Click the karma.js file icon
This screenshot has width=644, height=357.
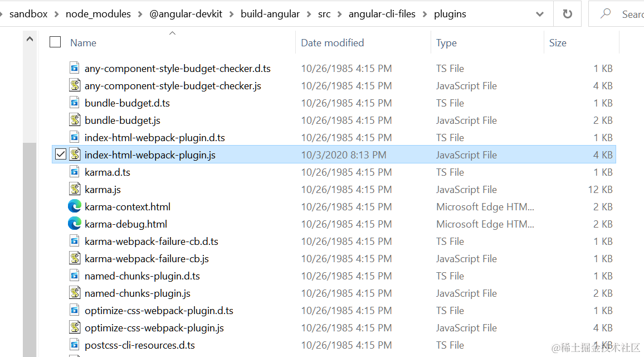74,189
